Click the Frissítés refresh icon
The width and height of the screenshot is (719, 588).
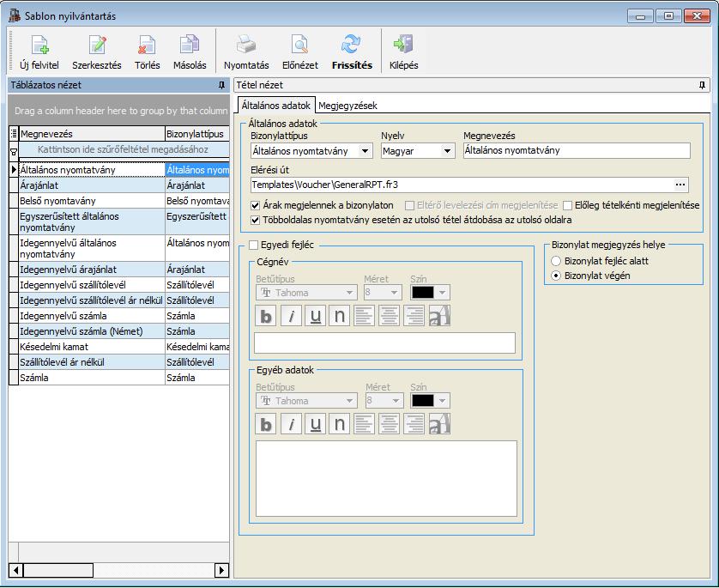pos(352,45)
